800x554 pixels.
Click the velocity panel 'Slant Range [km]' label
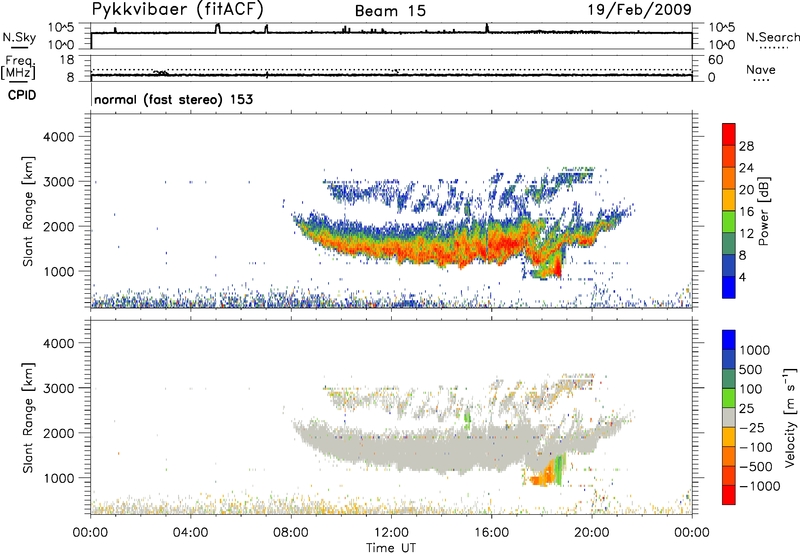(x=28, y=418)
